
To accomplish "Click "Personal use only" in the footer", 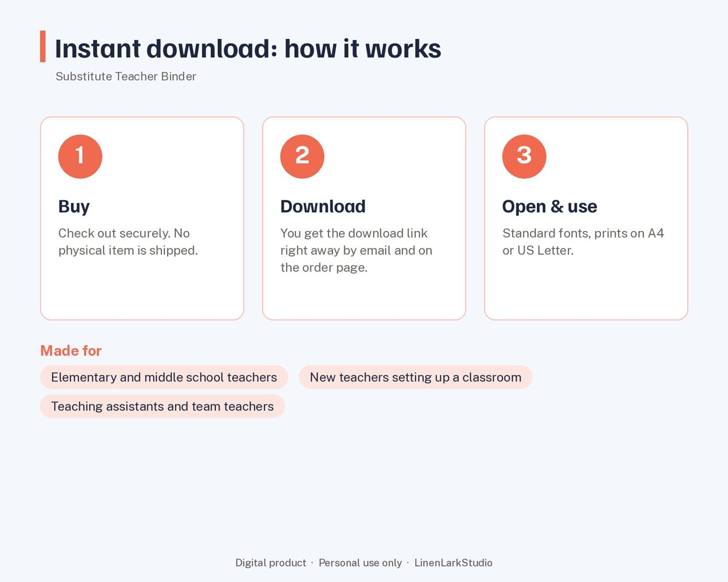I will (x=361, y=563).
